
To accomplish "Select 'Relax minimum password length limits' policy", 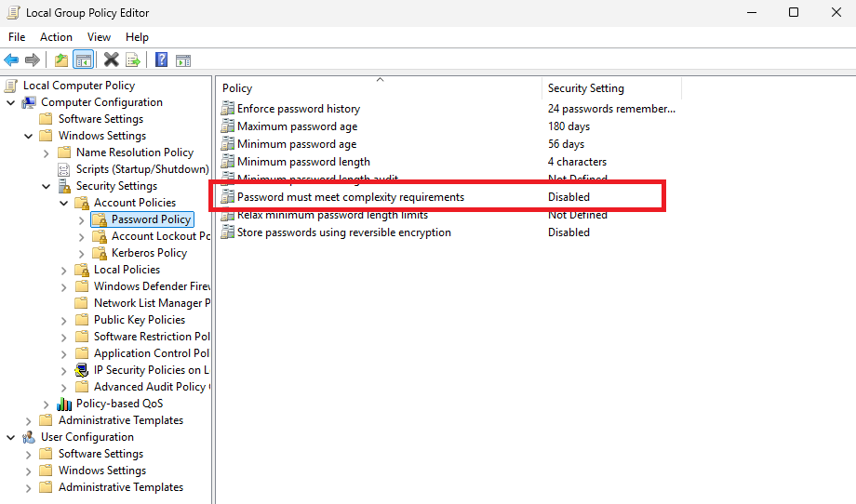I will coord(332,215).
